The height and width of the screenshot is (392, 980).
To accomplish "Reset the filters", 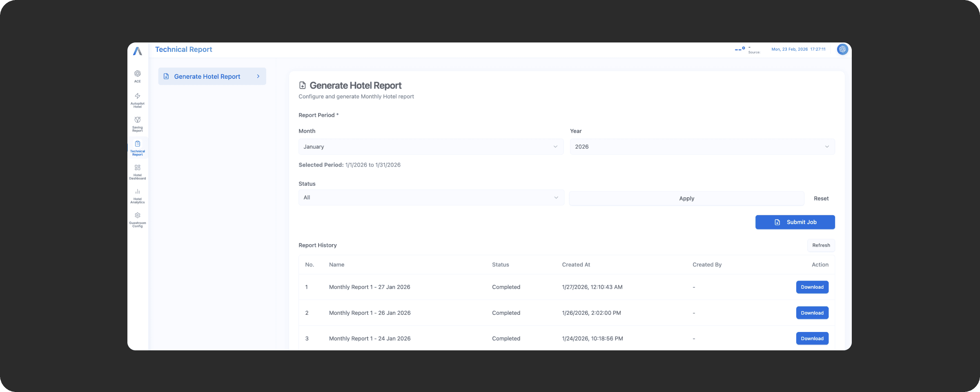I will (x=821, y=198).
